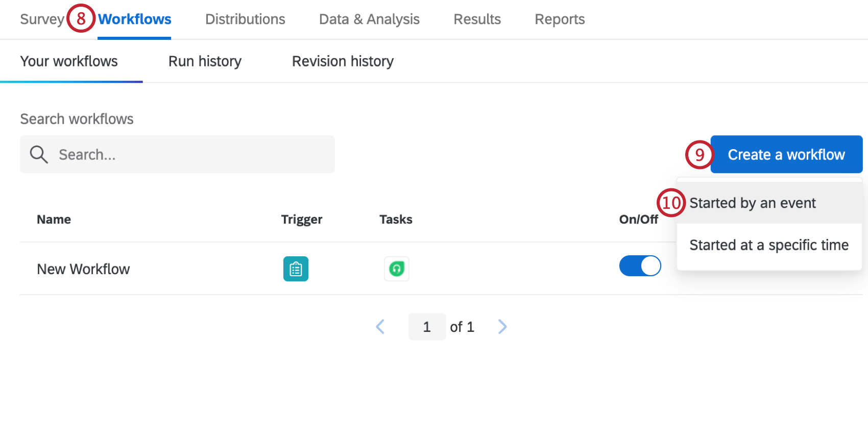This screenshot has width=868, height=435.
Task: Select Started by an event option
Action: pyautogui.click(x=752, y=203)
